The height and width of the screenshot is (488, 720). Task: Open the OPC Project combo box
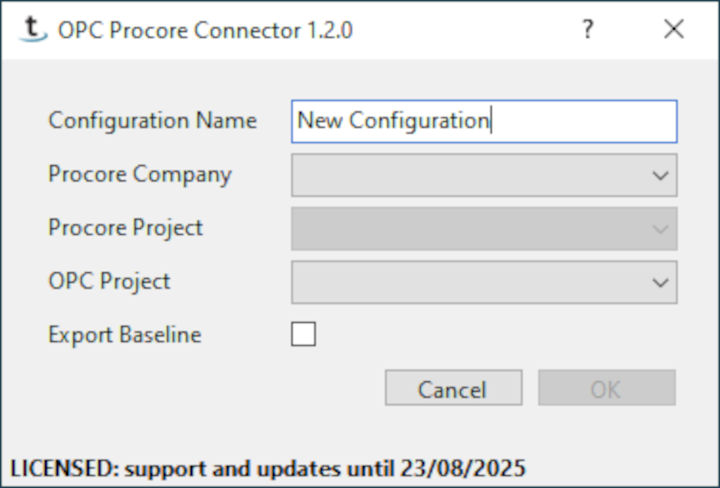pos(484,282)
